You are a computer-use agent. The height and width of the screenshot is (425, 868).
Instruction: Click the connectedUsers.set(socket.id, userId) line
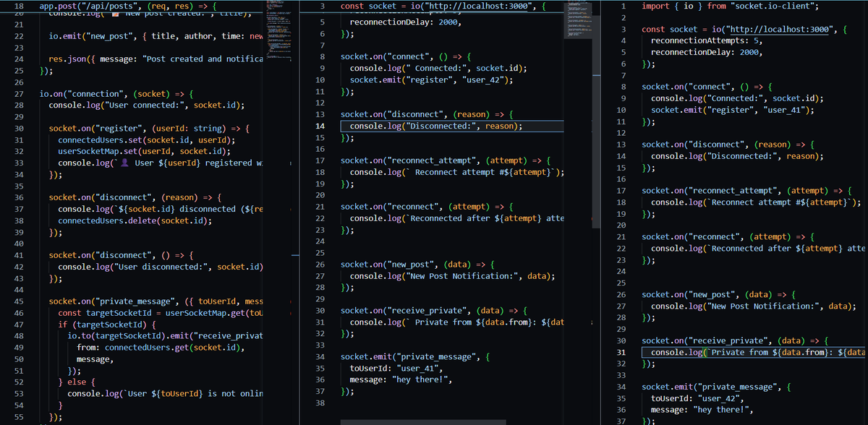(x=146, y=140)
